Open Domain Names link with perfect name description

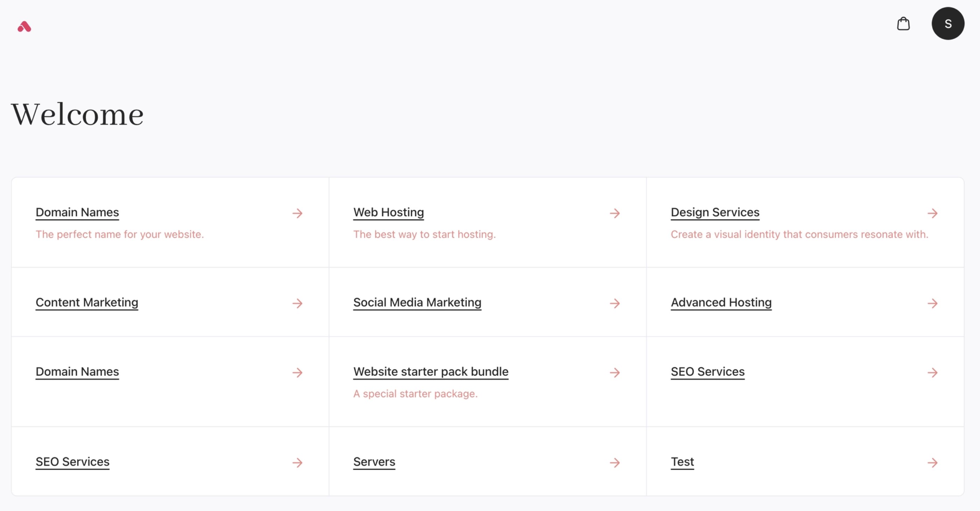pyautogui.click(x=77, y=212)
